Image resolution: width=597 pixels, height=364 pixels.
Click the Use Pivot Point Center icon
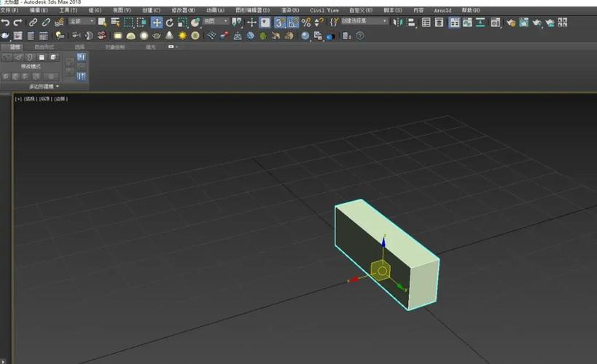pyautogui.click(x=236, y=23)
